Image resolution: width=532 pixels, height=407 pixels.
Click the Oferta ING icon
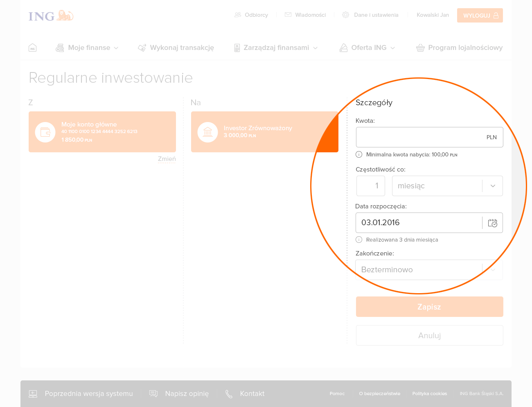pyautogui.click(x=344, y=48)
